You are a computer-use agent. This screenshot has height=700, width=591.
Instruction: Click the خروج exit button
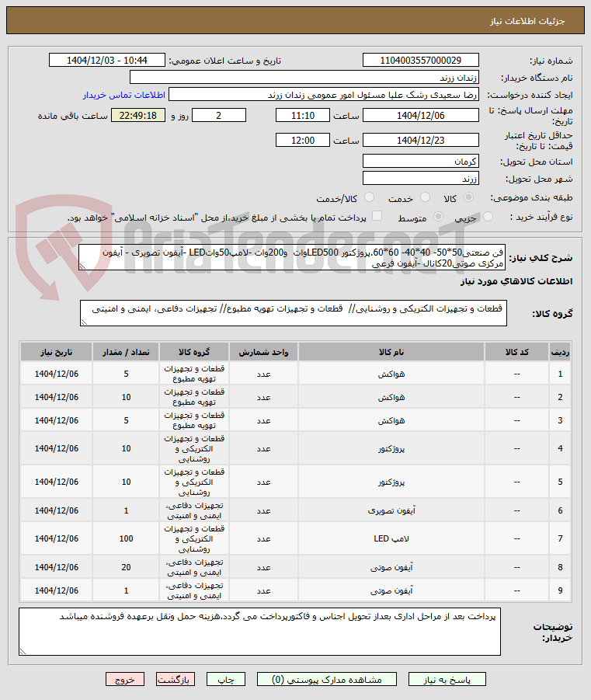(125, 680)
